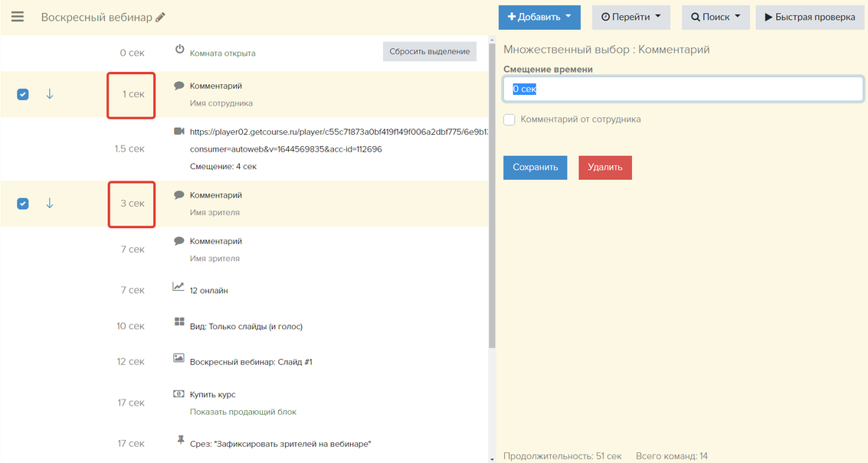
Task: Click the pin icon for Срез command
Action: 180,440
